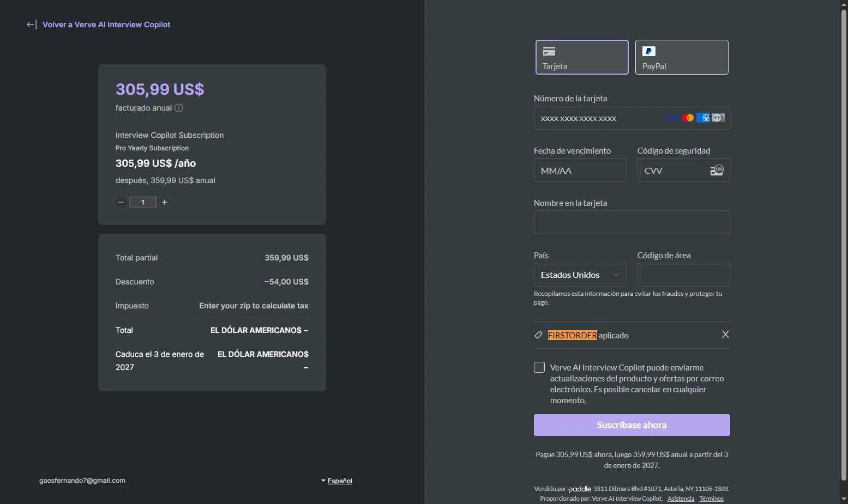This screenshot has width=848, height=504.
Task: Click the coupon tag icon beside FIRSTORDER
Action: (x=538, y=335)
